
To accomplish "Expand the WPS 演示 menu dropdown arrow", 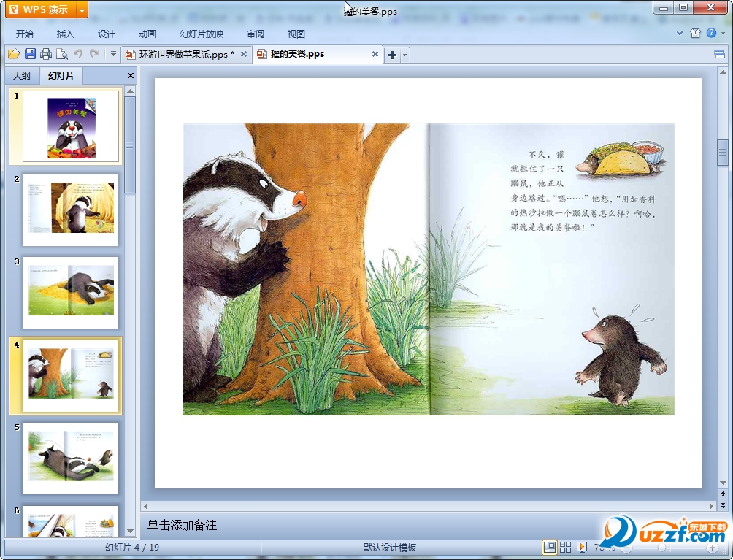I will point(82,9).
